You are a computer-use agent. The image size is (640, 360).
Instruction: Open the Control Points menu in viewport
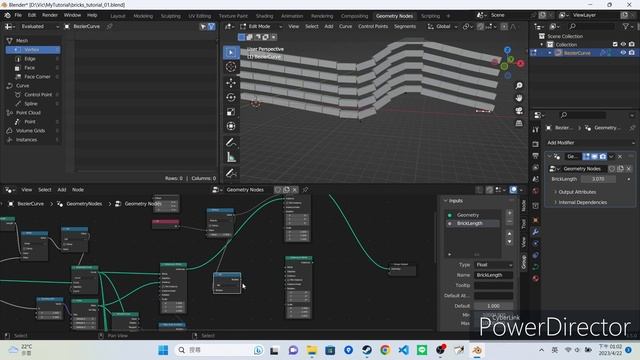coord(373,27)
